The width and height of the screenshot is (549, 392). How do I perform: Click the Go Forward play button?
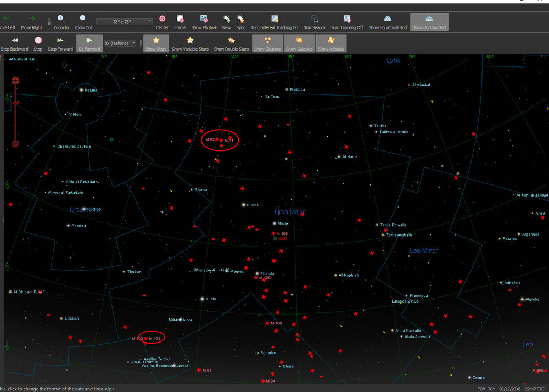tap(89, 43)
